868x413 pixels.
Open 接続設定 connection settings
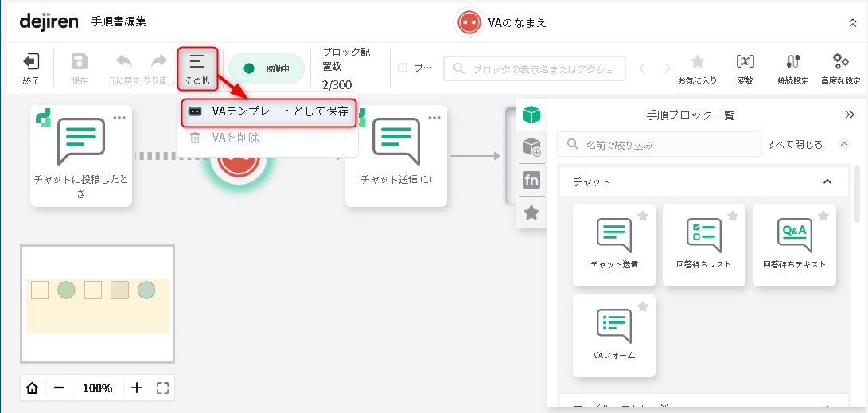click(792, 68)
